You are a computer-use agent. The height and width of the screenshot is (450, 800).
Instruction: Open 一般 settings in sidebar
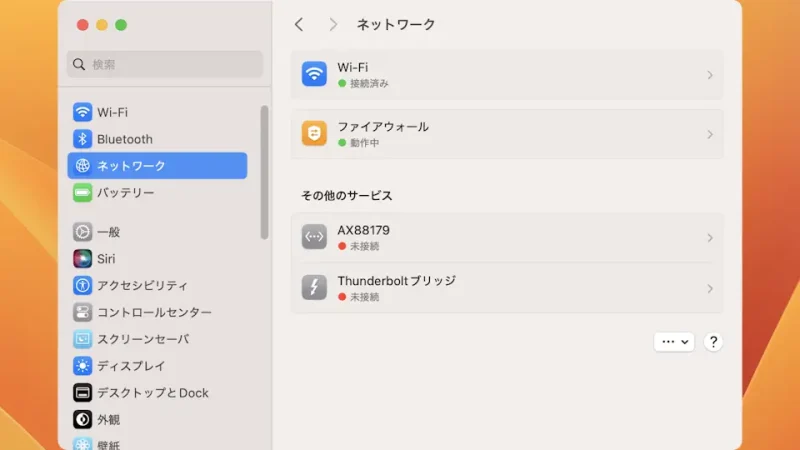pos(157,232)
